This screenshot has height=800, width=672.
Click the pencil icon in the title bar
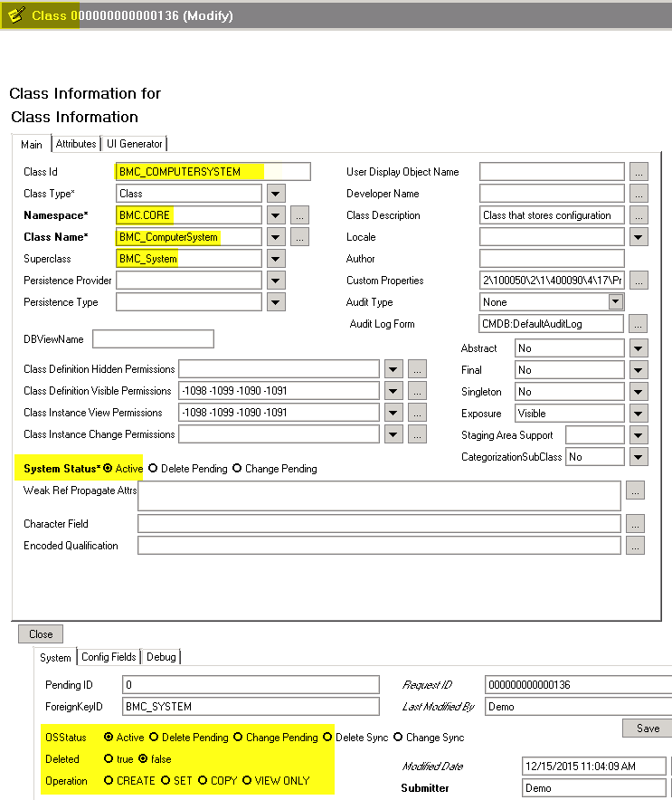(x=16, y=14)
